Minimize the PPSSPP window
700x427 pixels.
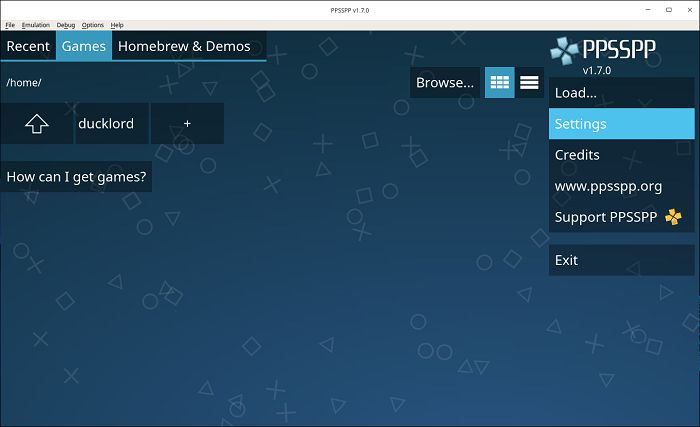click(x=648, y=10)
